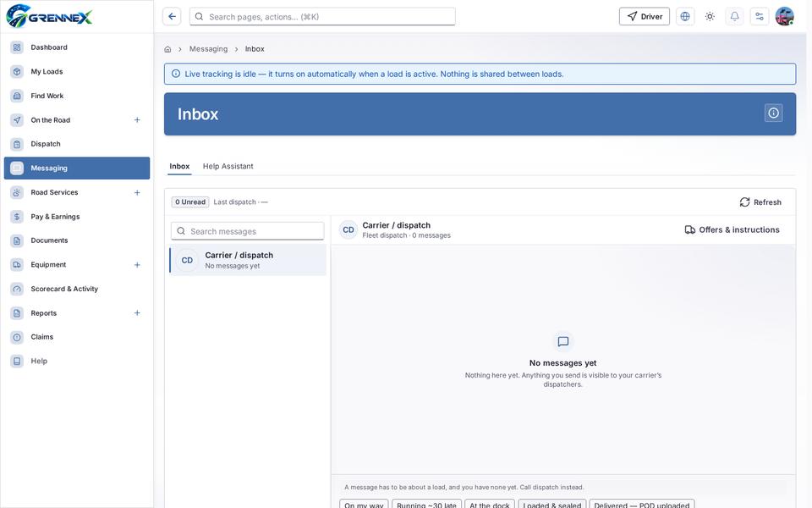Viewport: 812px width, 508px height.
Task: Open the preferences sliders icon
Action: 760,17
